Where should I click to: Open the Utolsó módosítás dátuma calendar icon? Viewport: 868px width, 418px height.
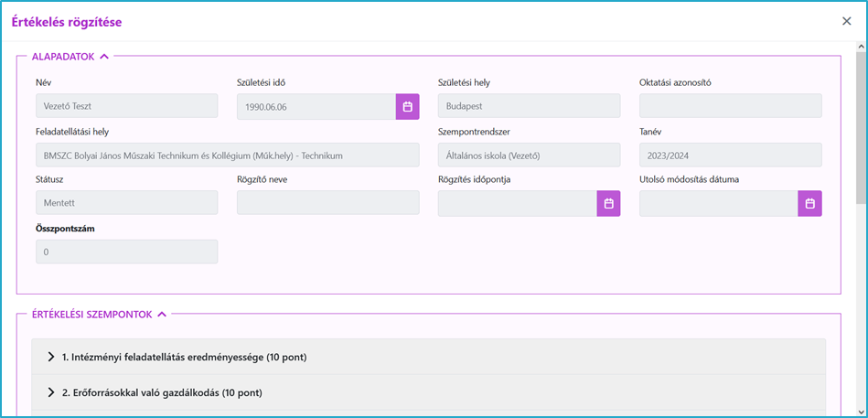click(x=809, y=203)
